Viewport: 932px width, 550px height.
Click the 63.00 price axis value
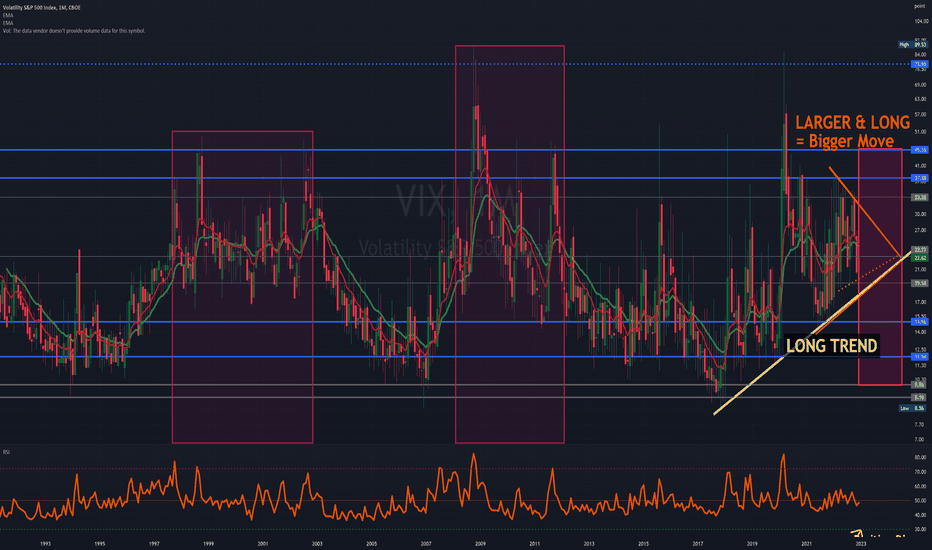coord(920,99)
